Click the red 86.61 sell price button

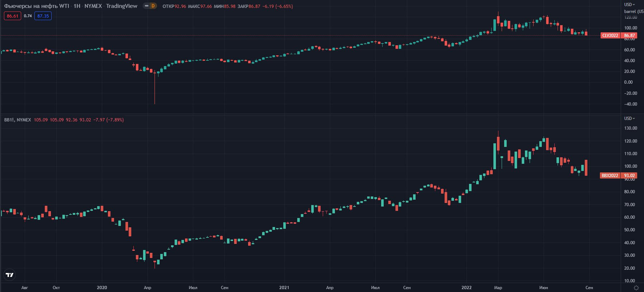point(12,16)
